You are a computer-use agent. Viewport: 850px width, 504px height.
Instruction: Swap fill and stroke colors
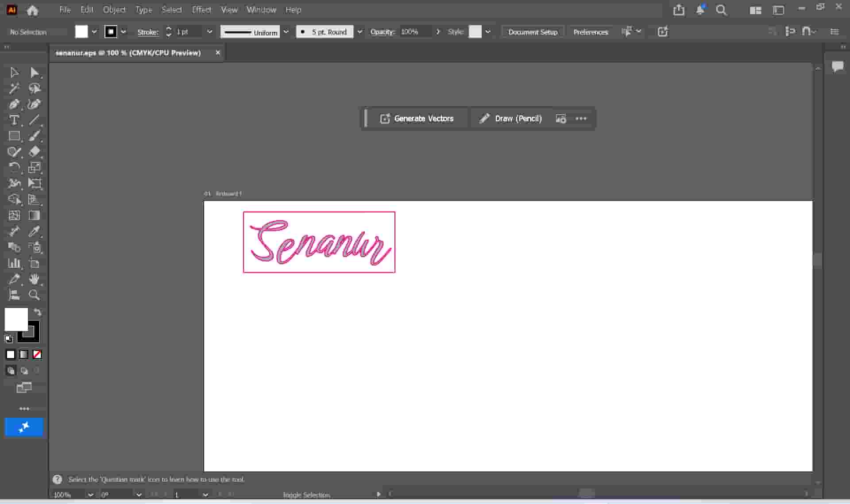(x=38, y=312)
